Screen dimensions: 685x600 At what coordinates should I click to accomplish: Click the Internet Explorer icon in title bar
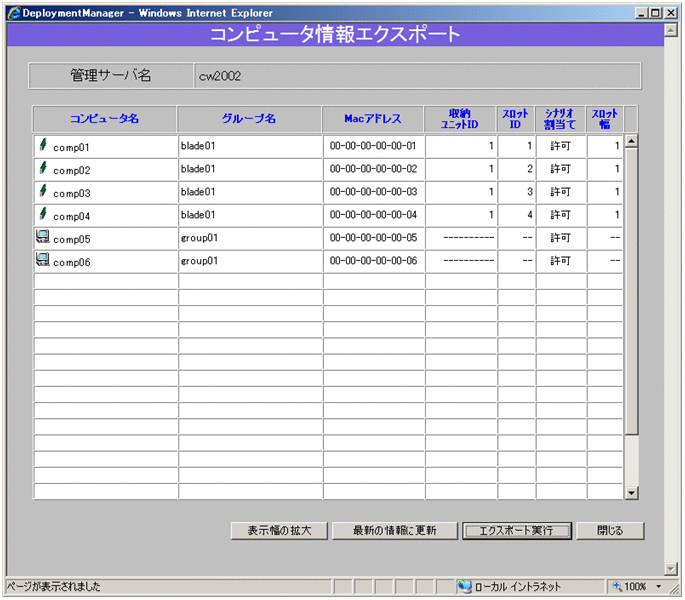click(14, 11)
